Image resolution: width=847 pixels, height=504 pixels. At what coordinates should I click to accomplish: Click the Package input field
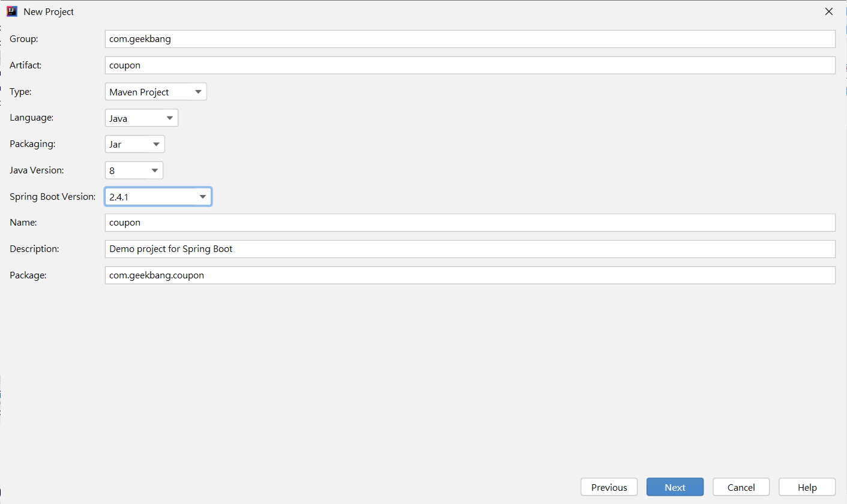pyautogui.click(x=470, y=275)
